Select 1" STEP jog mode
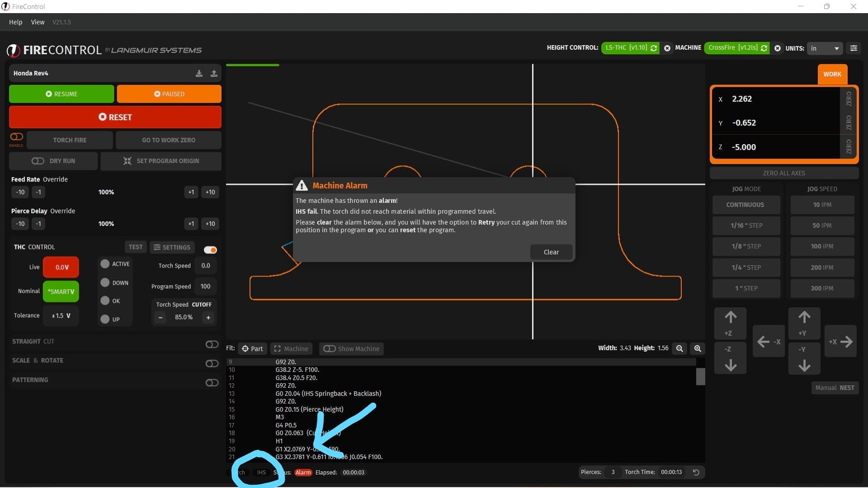Screen dimensions: 868x488 pos(746,288)
